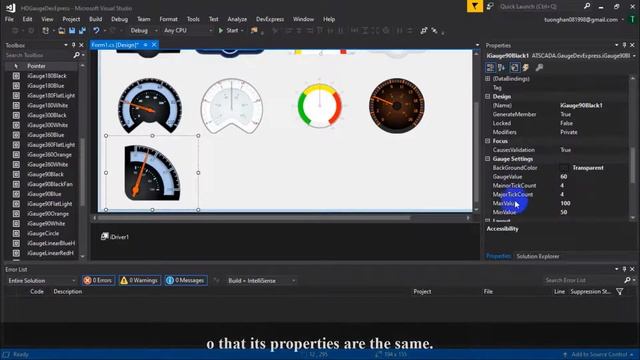
Task: Select the orange-black round gauge on form
Action: click(x=397, y=106)
